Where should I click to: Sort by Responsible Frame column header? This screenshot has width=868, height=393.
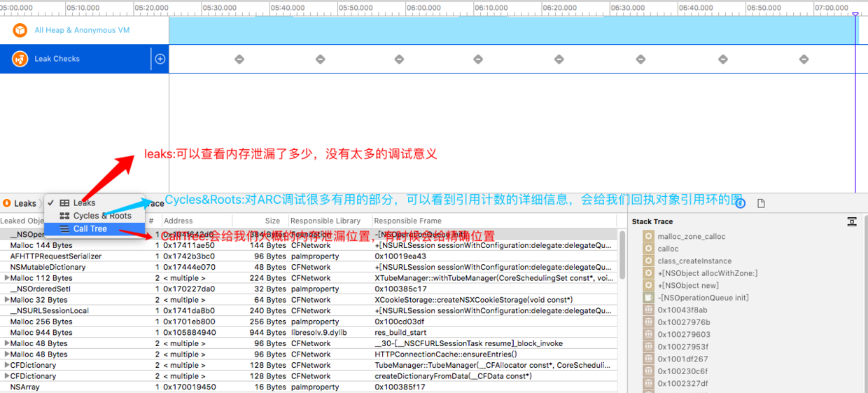pos(408,221)
